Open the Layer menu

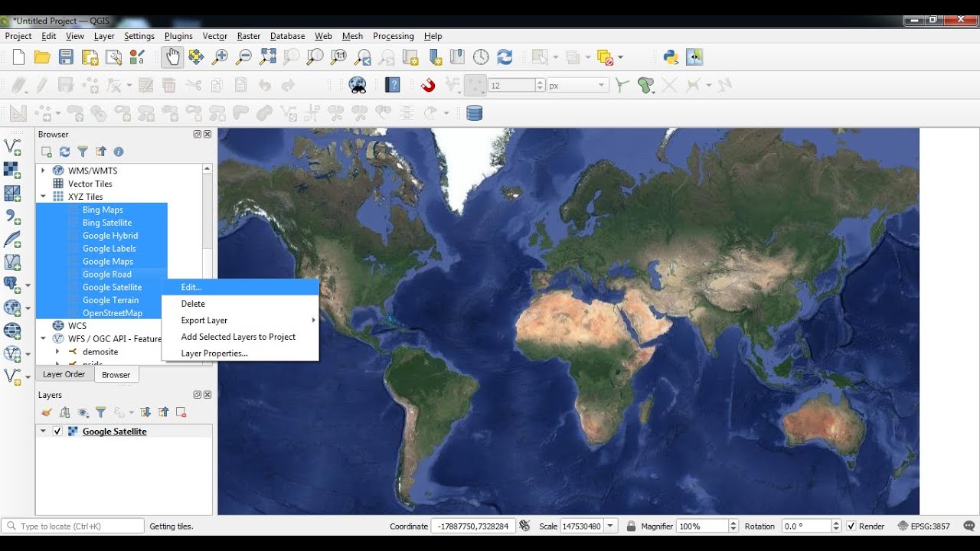pos(104,36)
